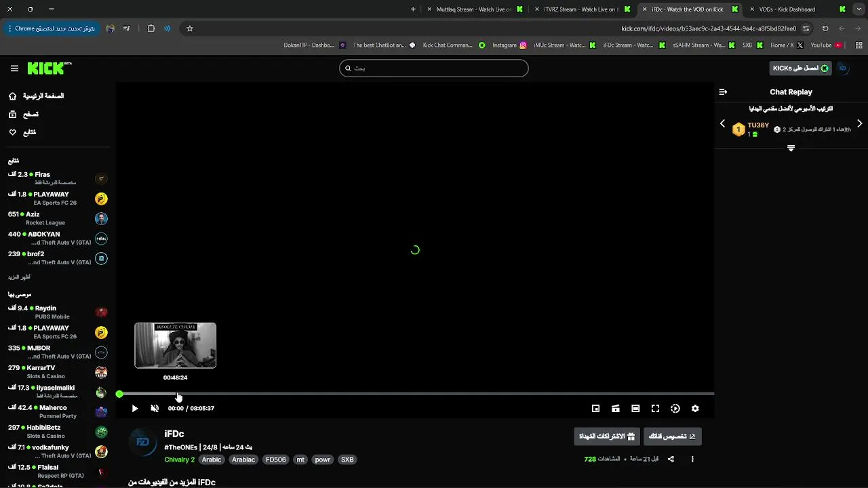Click the Get KICKs button
The image size is (868, 488).
pyautogui.click(x=800, y=68)
